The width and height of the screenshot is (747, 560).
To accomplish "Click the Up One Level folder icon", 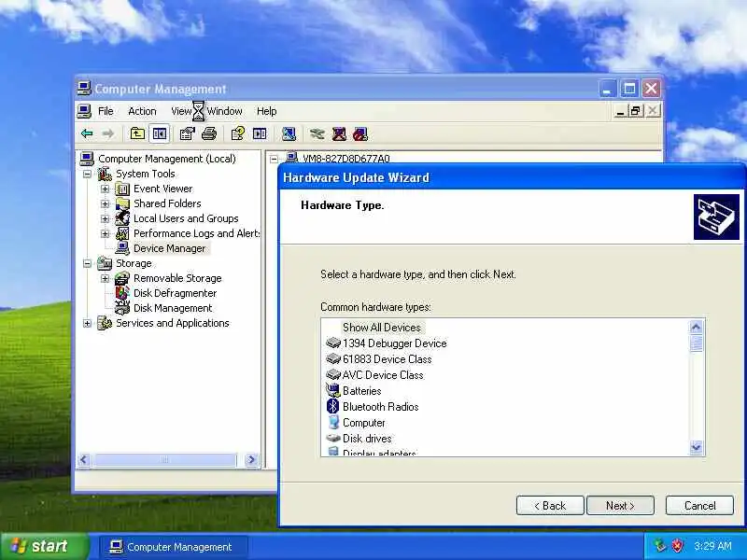I will click(137, 133).
